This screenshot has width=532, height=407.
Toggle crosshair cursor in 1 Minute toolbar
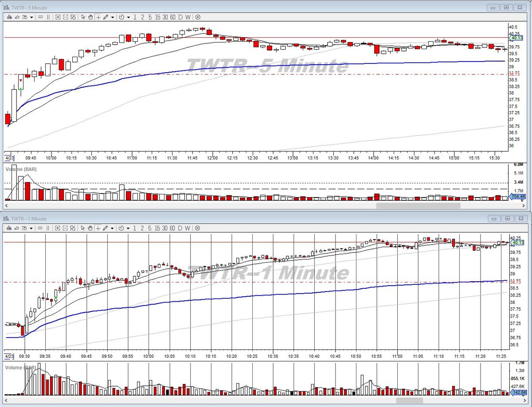click(x=98, y=228)
